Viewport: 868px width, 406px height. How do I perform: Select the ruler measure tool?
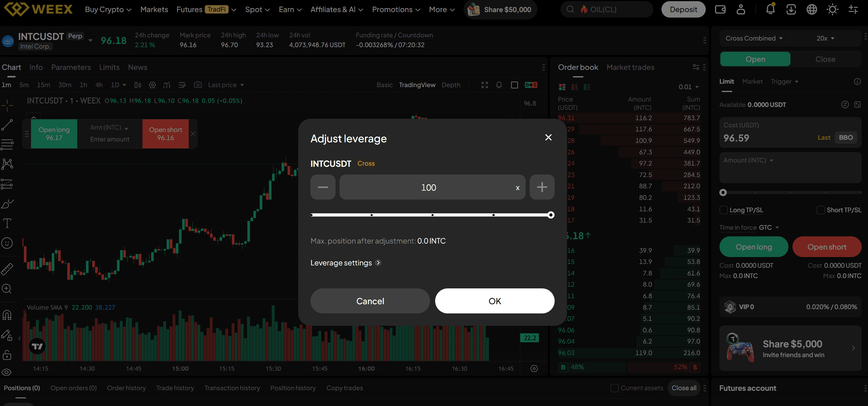[7, 269]
